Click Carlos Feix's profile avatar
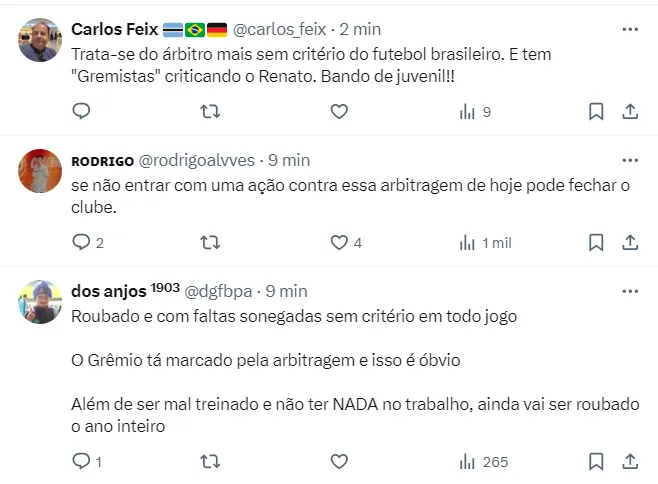 click(41, 40)
